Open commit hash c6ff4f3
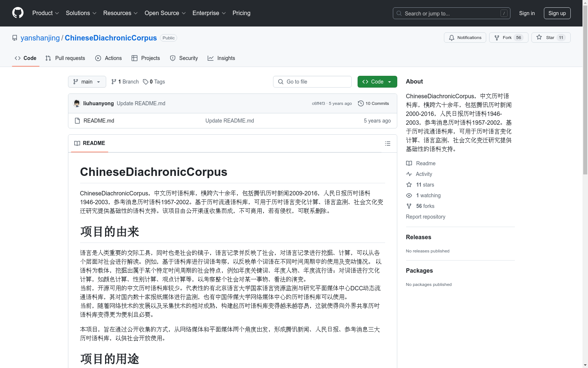 point(318,103)
